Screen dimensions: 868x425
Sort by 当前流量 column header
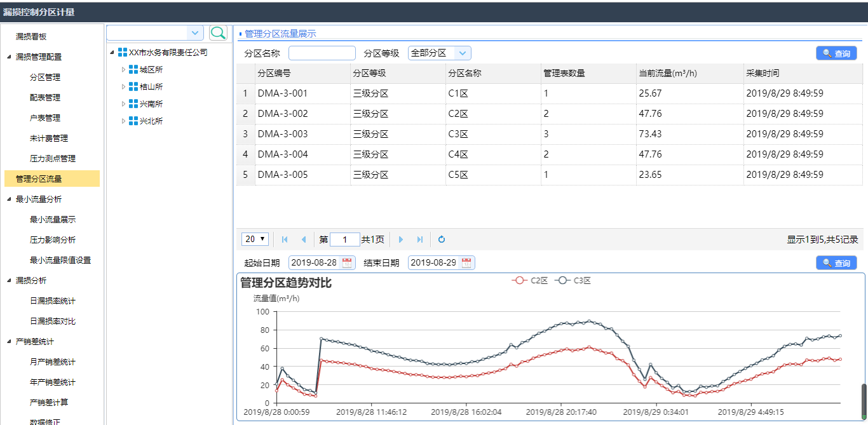[x=690, y=74]
